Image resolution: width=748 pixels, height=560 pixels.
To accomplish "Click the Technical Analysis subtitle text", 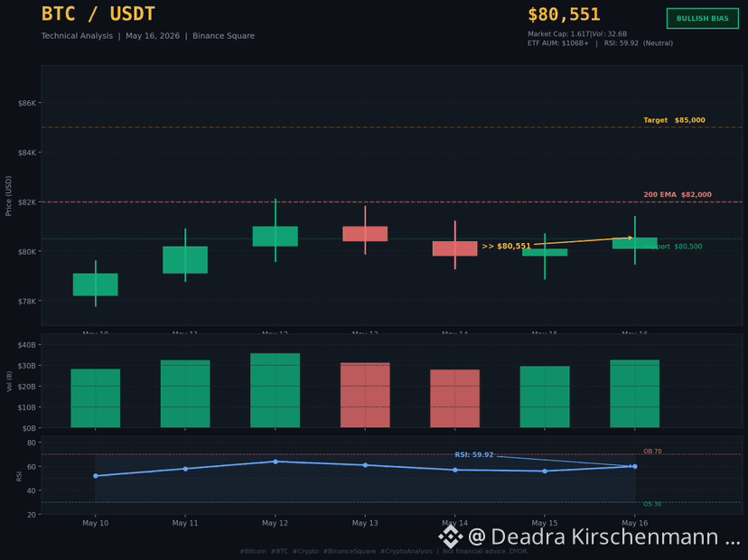I will tap(77, 36).
